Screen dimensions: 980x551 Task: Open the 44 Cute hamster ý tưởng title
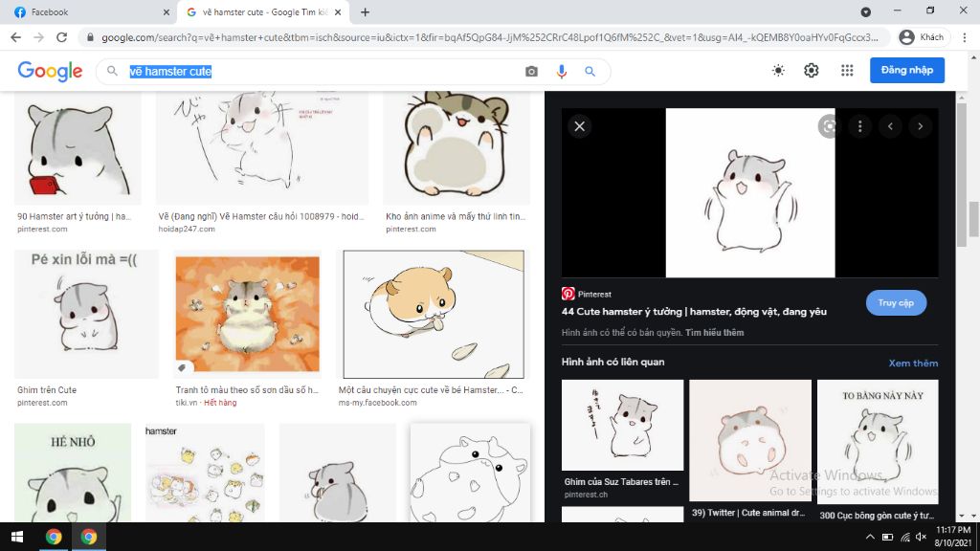point(694,311)
